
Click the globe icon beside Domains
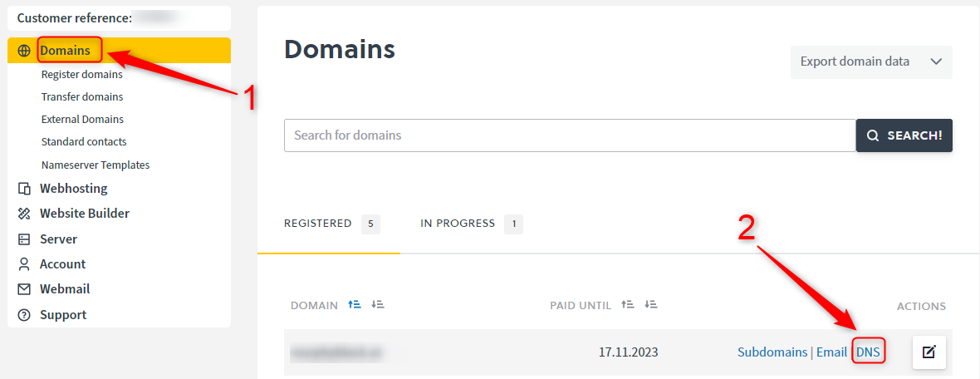tap(24, 51)
